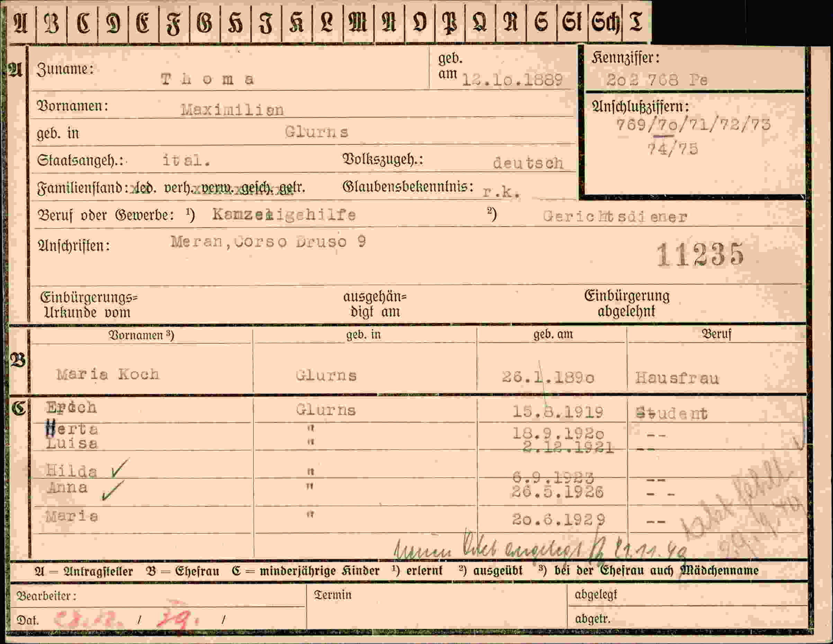Click the 'Beruf' column header
Viewport: 833px width, 644px height.
pyautogui.click(x=717, y=334)
